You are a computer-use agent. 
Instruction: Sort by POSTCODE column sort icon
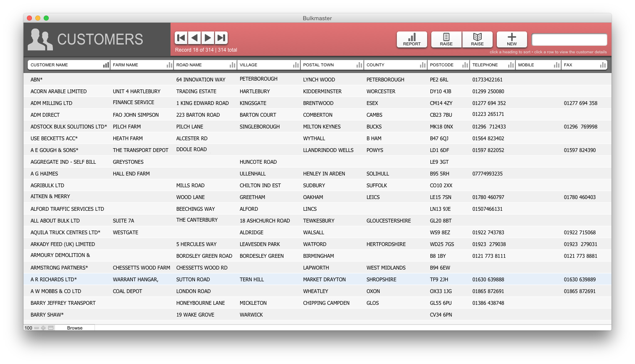click(465, 65)
